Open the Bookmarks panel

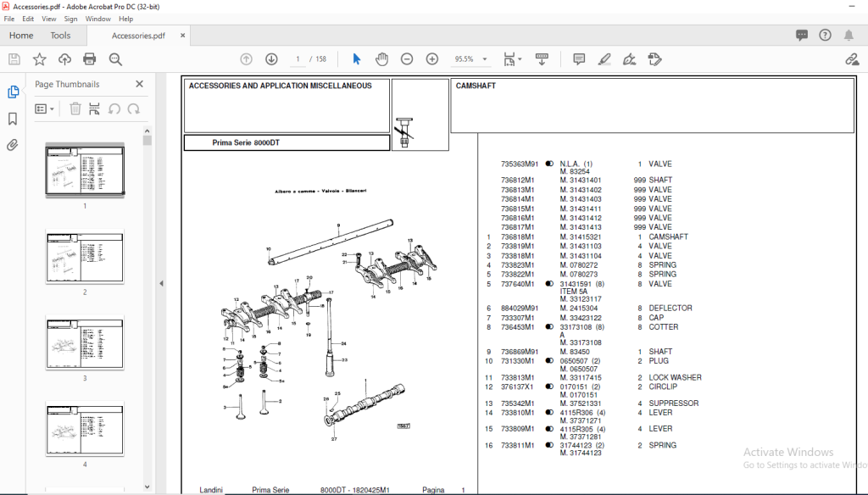[x=13, y=119]
